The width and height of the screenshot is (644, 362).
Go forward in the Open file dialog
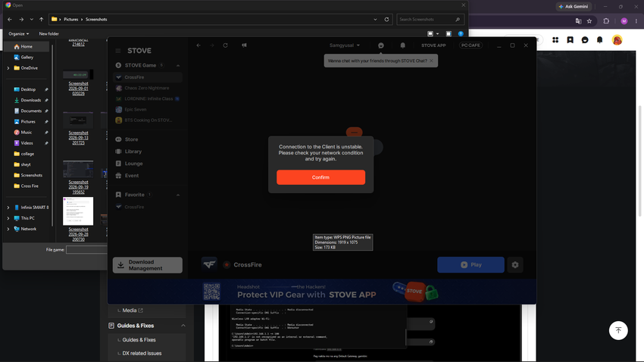click(x=21, y=19)
